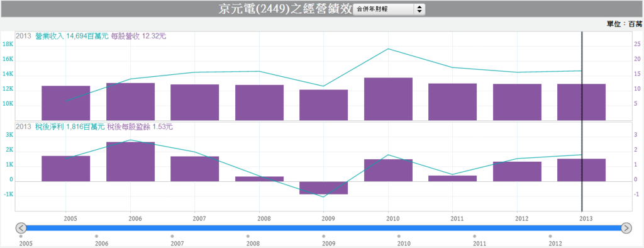644x248 pixels.
Task: Select the 2006 timeline dot marker
Action: coord(96,236)
